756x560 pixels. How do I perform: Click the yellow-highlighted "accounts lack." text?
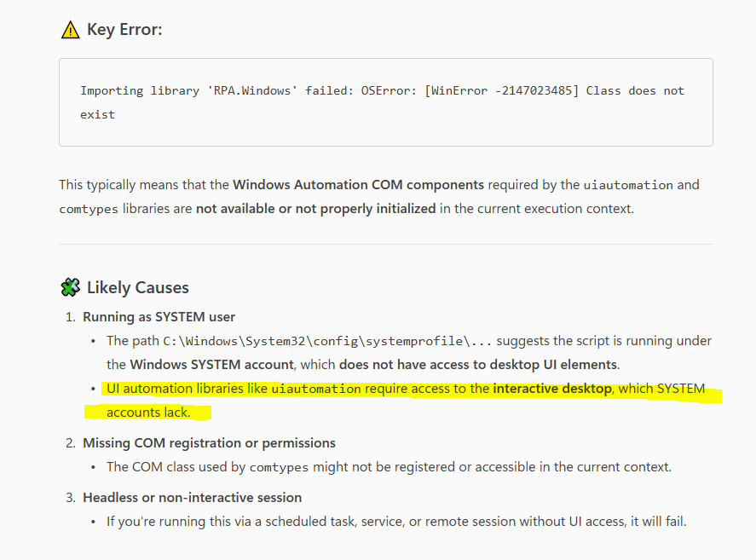147,413
